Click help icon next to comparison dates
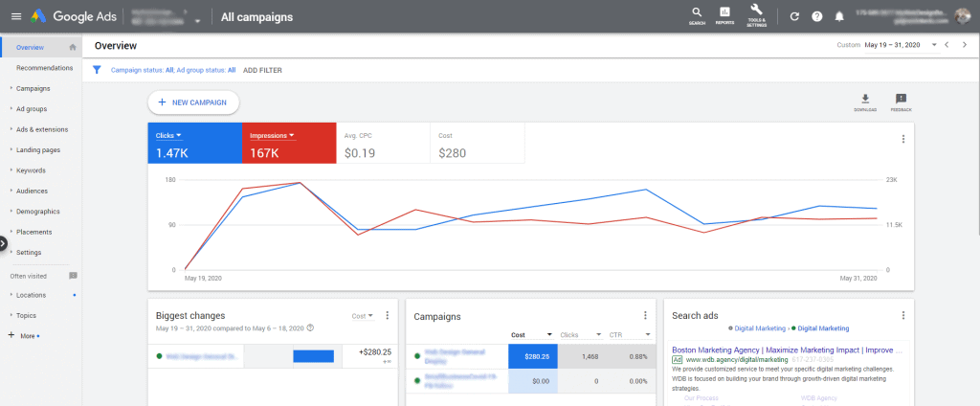This screenshot has height=406, width=980. pyautogui.click(x=311, y=327)
